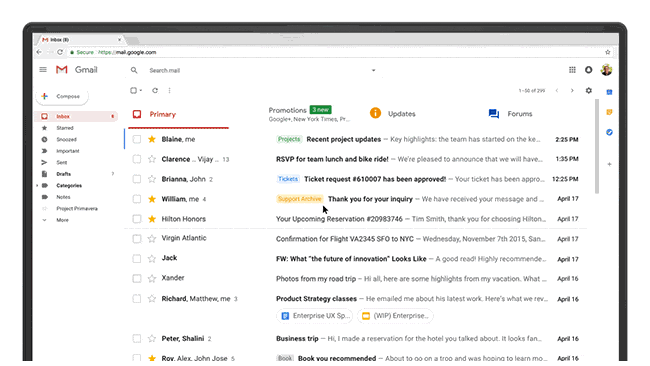650x366 pixels.
Task: Reload the browser page
Action: point(60,52)
